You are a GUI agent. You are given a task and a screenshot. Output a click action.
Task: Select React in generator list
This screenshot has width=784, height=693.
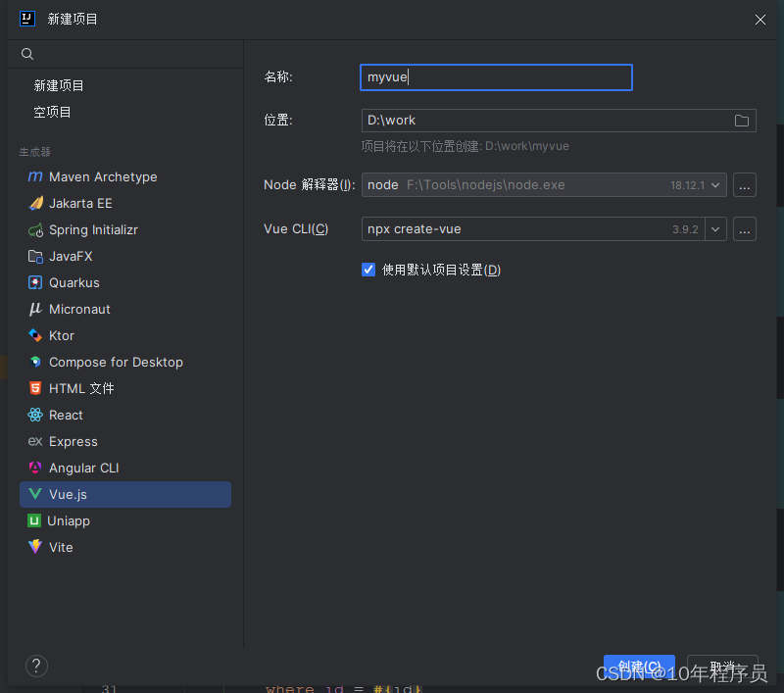point(125,415)
